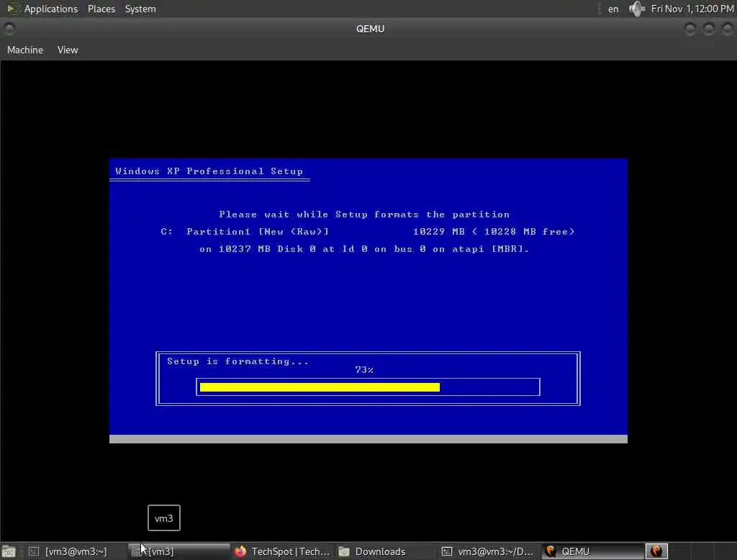Minimize the QEMU window
The height and width of the screenshot is (560, 737).
coord(690,29)
